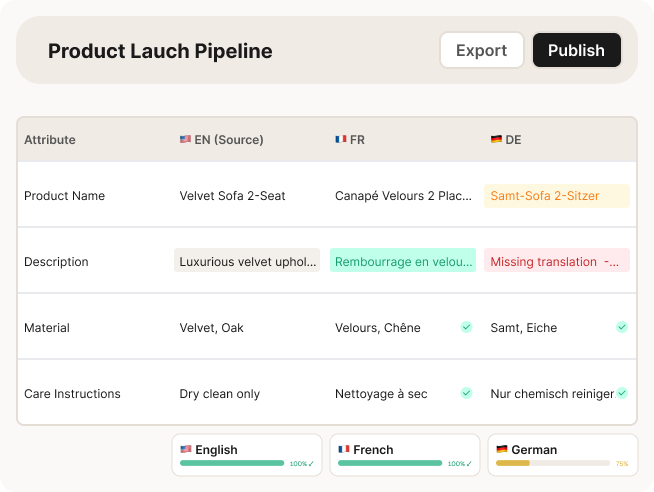Edit the Samt-Sofa 2-Sitzer translation cell

pyautogui.click(x=557, y=195)
